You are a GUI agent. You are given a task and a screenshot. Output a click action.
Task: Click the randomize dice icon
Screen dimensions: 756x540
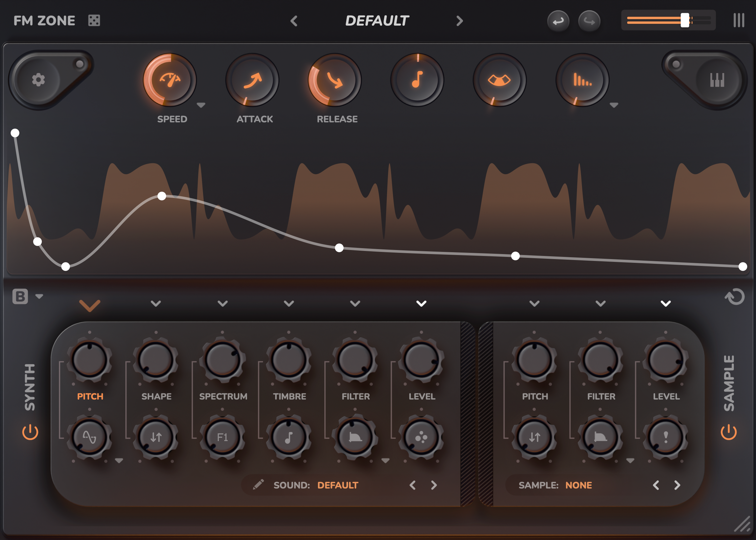click(x=94, y=21)
